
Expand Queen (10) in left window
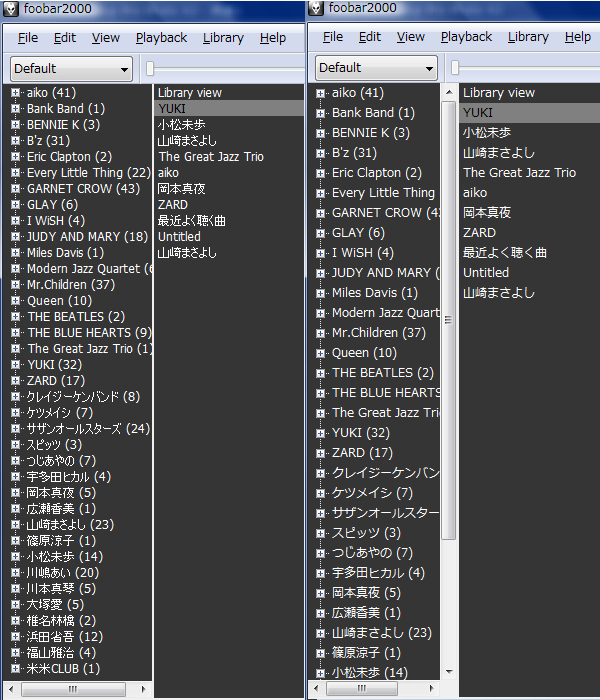point(16,301)
